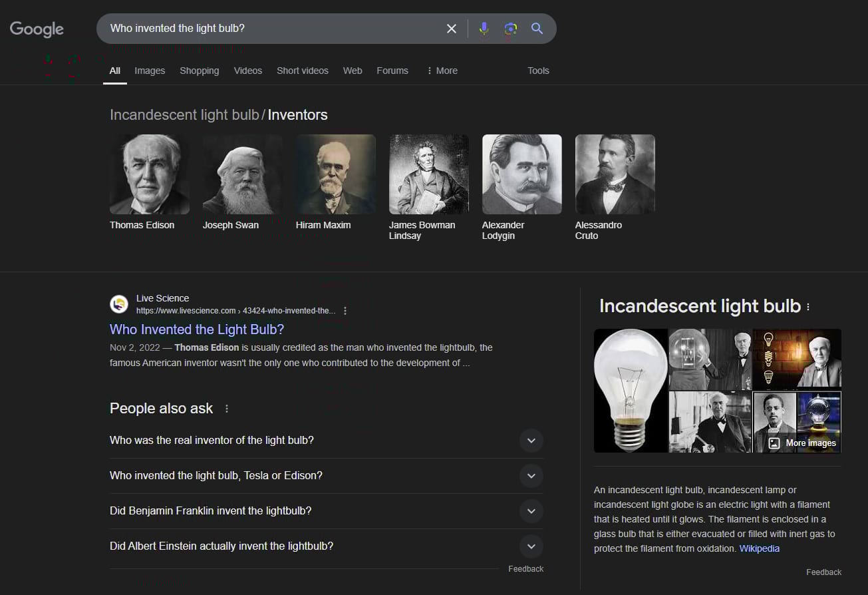Viewport: 868px width, 595px height.
Task: Open the Shopping results tab
Action: click(199, 71)
